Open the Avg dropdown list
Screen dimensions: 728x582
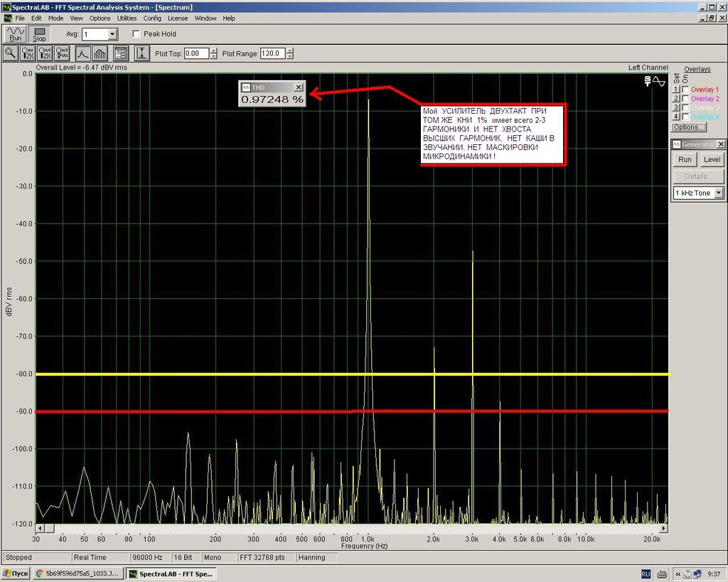pyautogui.click(x=112, y=34)
